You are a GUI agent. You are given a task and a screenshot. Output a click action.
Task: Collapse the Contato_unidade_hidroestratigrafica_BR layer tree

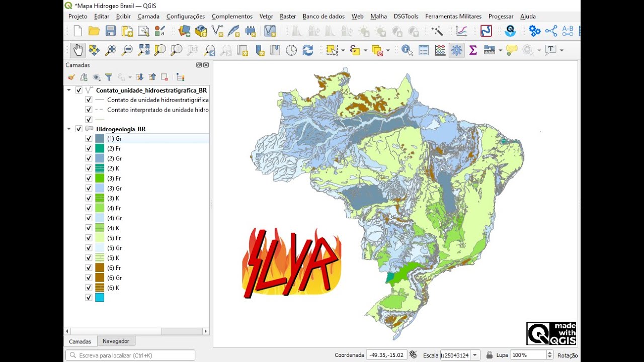[69, 90]
